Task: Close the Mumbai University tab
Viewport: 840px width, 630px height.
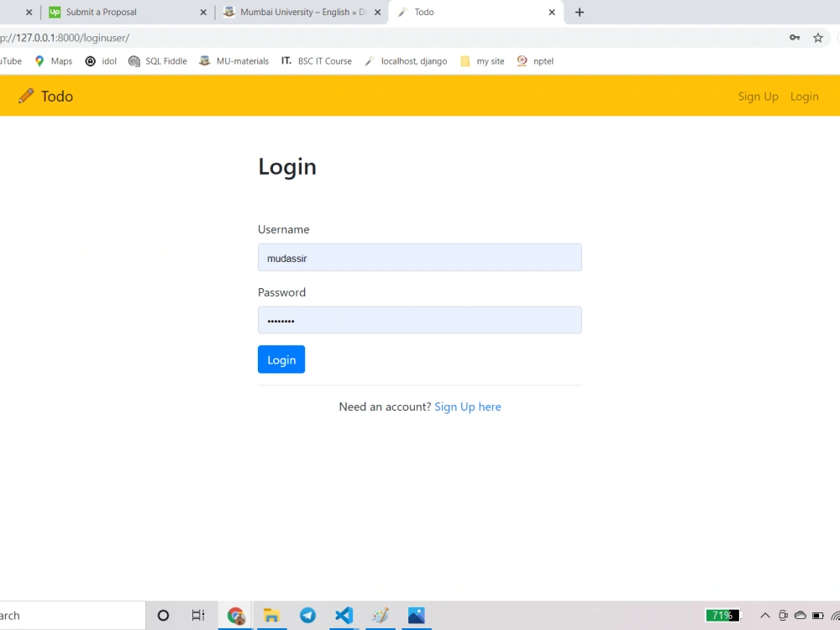Action: click(378, 13)
